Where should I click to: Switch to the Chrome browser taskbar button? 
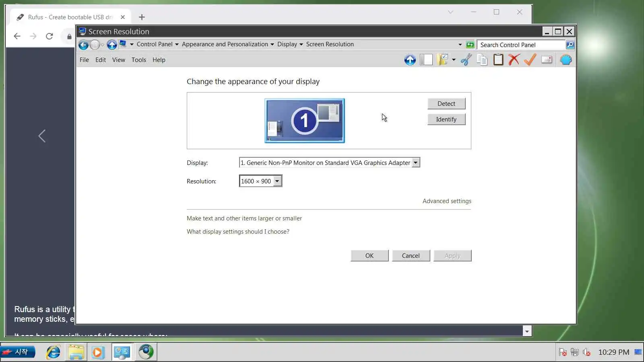146,352
